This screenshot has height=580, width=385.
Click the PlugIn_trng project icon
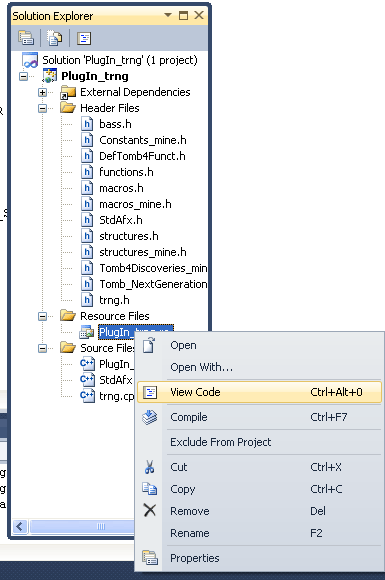pyautogui.click(x=50, y=76)
